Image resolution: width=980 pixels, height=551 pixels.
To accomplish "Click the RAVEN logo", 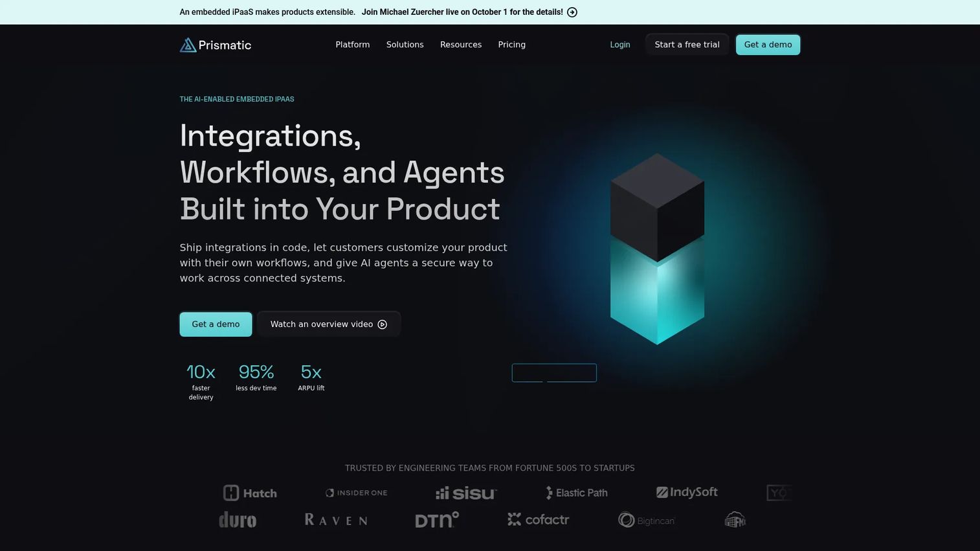I will point(336,520).
